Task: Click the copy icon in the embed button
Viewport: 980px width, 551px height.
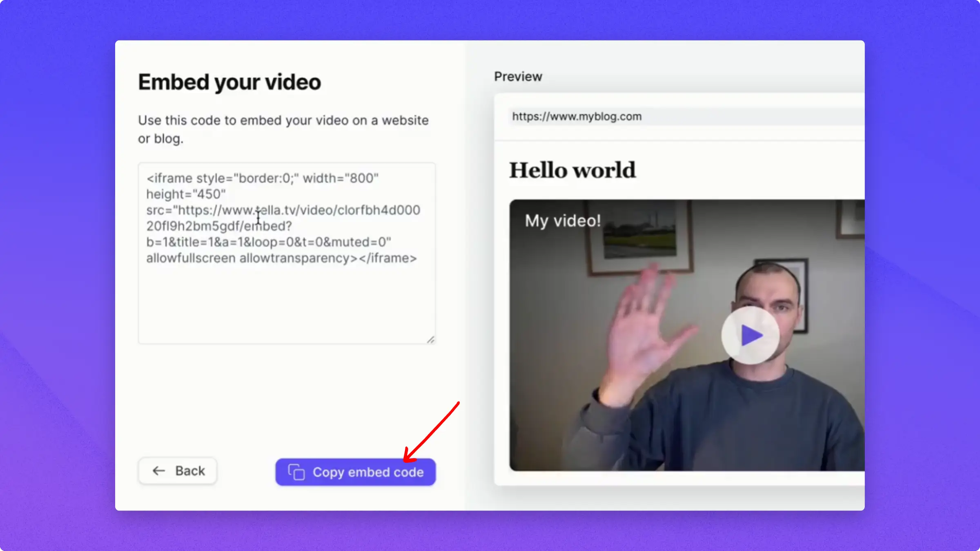Action: (x=296, y=472)
